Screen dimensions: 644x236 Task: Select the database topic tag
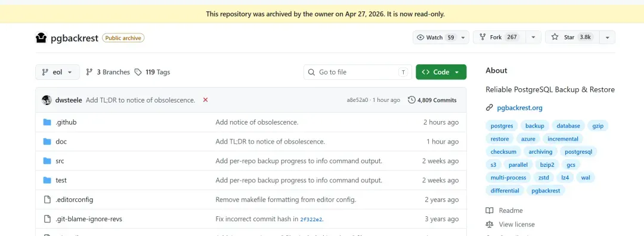click(x=568, y=126)
